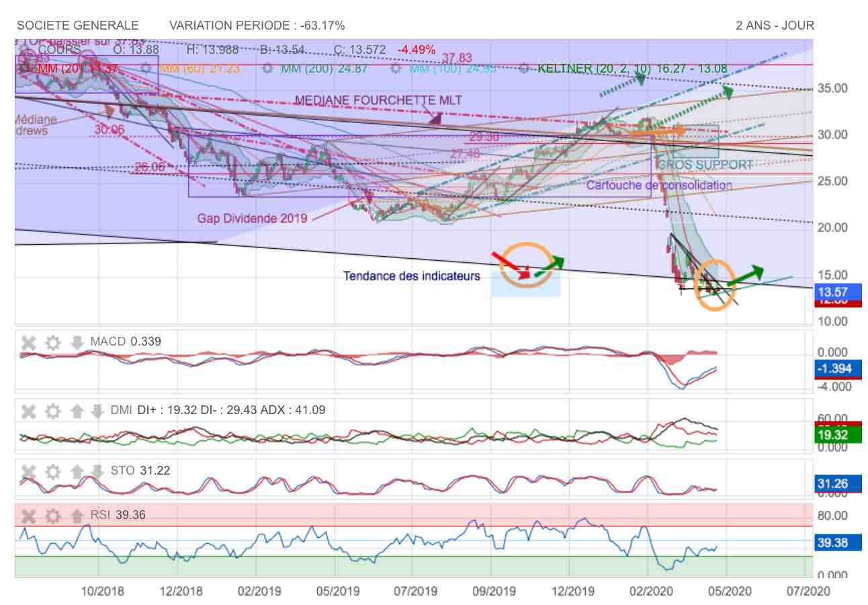Remove the STO indicator with its X icon
Screen dimensions: 868x605
pos(28,471)
